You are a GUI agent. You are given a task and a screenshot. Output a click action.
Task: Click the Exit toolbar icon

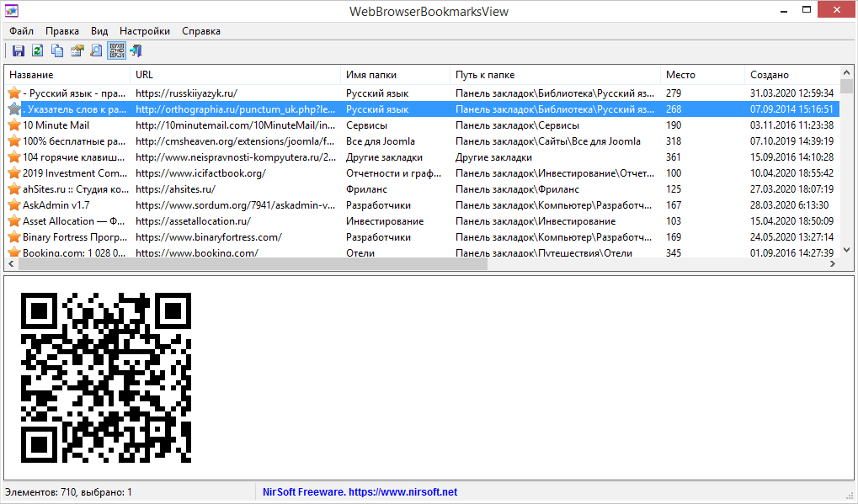pyautogui.click(x=136, y=50)
